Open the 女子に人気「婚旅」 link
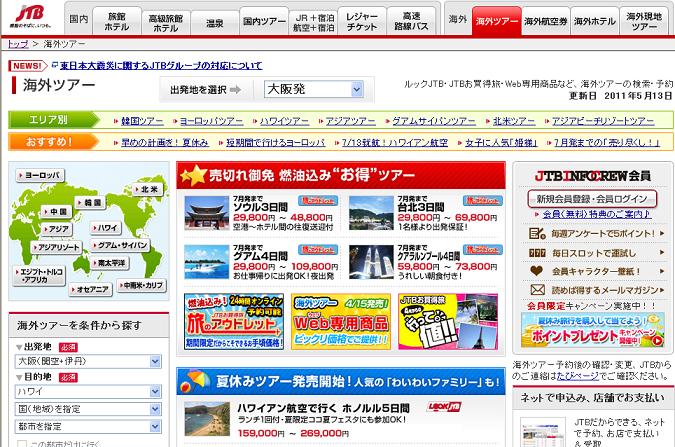 click(x=501, y=142)
